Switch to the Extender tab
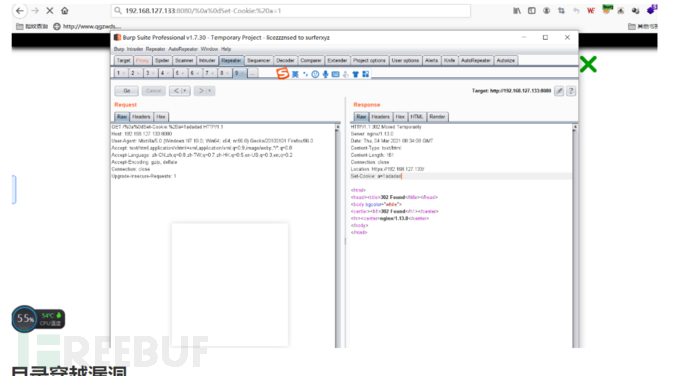 [x=337, y=60]
